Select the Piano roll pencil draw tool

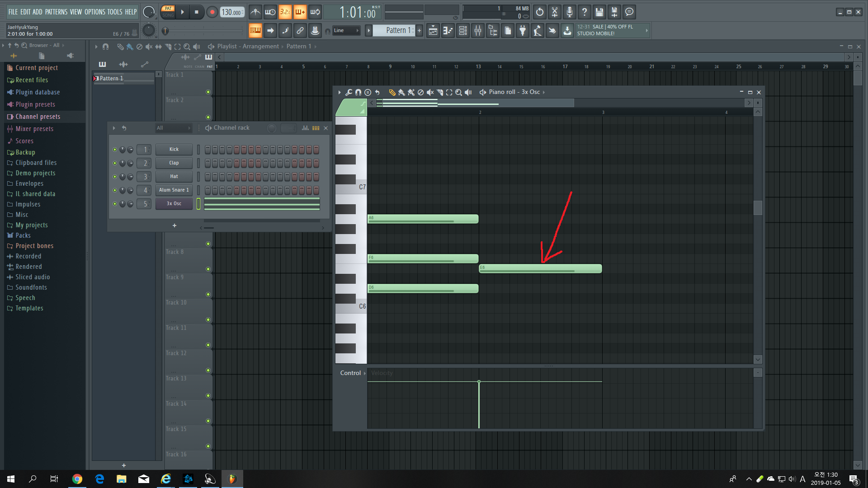point(392,92)
